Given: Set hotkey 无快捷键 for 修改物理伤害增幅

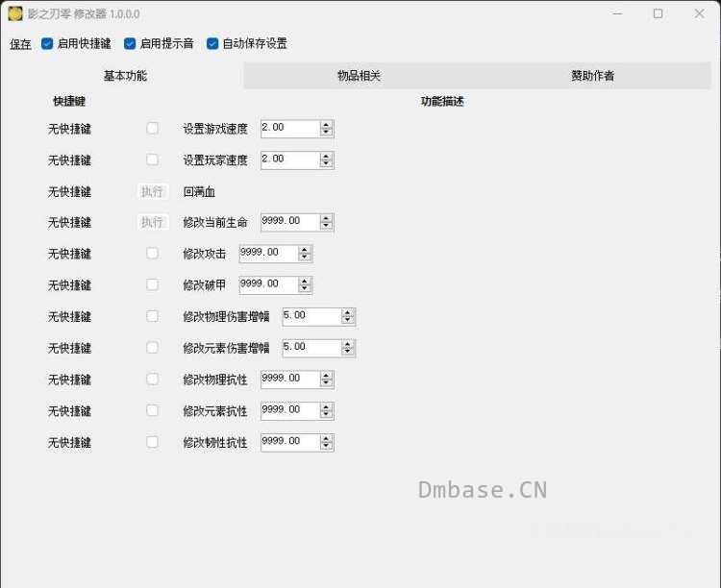Looking at the screenshot, I should coord(69,317).
